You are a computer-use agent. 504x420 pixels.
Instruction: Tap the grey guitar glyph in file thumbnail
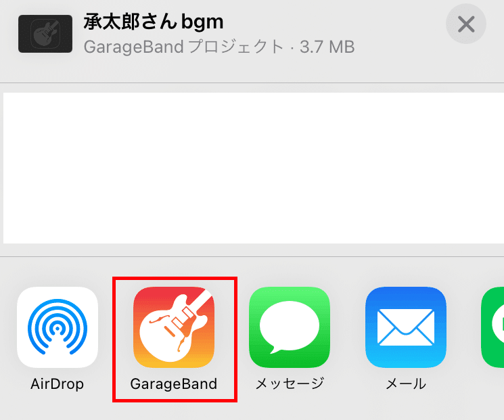click(45, 34)
